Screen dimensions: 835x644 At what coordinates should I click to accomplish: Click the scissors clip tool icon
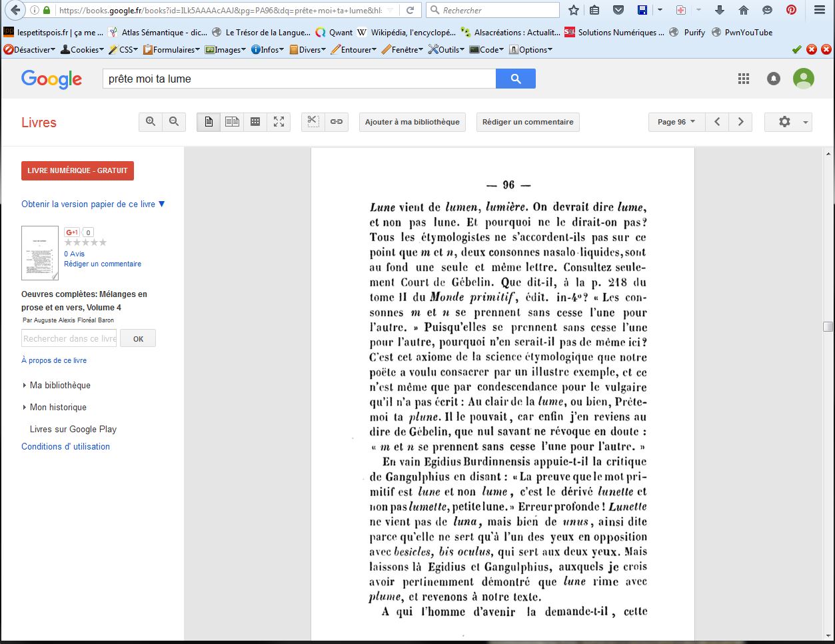[313, 122]
